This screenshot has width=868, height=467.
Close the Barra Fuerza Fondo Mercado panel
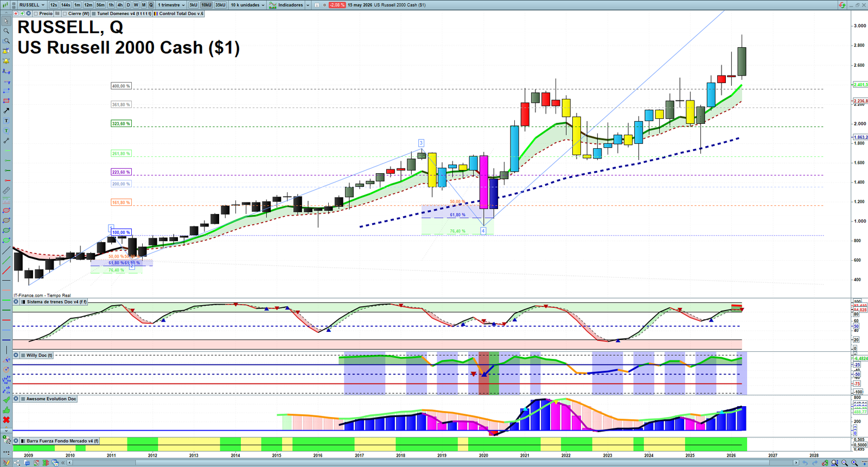16,441
